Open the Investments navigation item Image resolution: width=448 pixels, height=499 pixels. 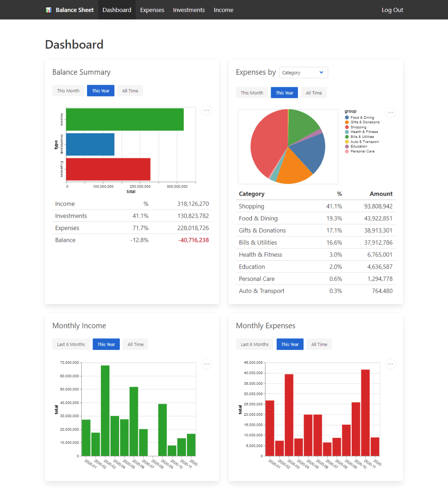tap(189, 10)
